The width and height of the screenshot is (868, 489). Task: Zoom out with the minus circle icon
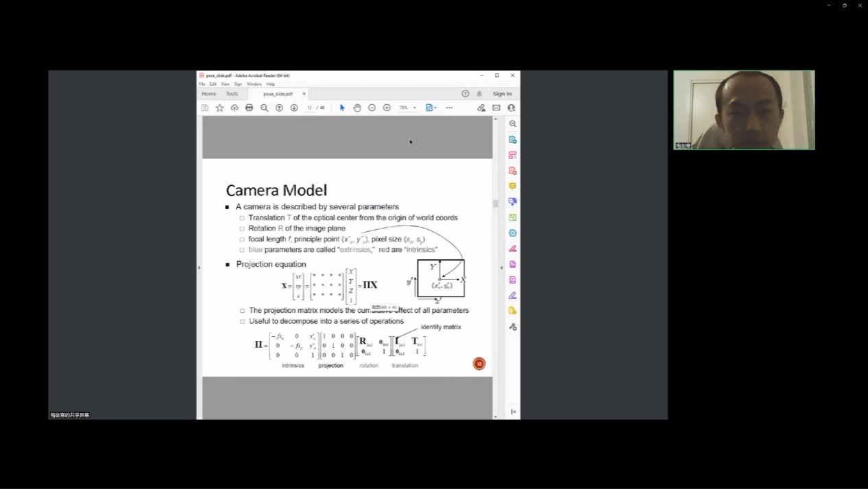[x=372, y=108]
